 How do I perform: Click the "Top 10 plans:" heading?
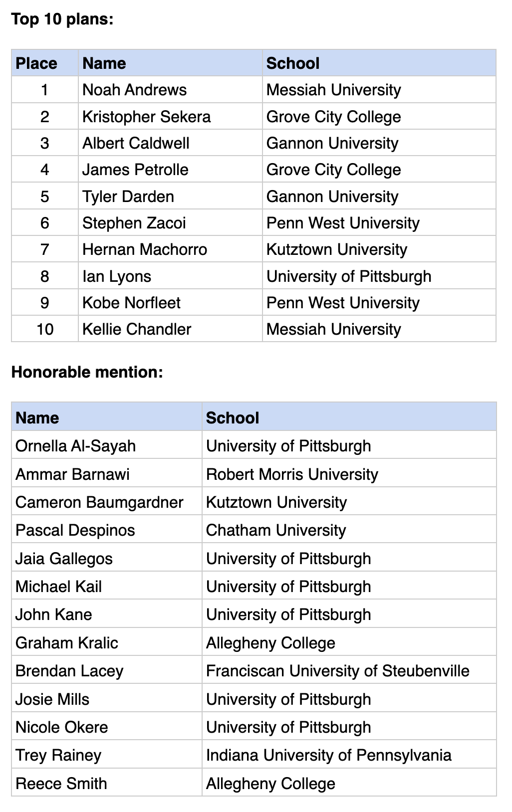pyautogui.click(x=62, y=19)
